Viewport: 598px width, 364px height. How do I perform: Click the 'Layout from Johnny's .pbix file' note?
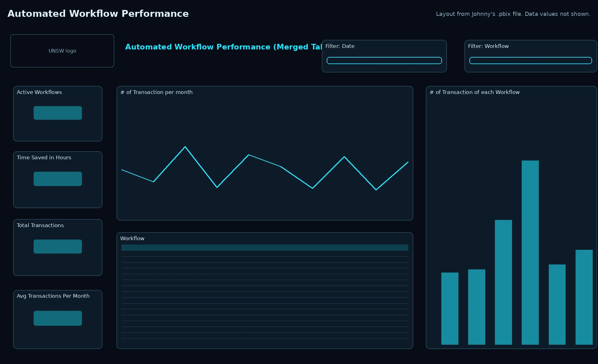(x=513, y=14)
